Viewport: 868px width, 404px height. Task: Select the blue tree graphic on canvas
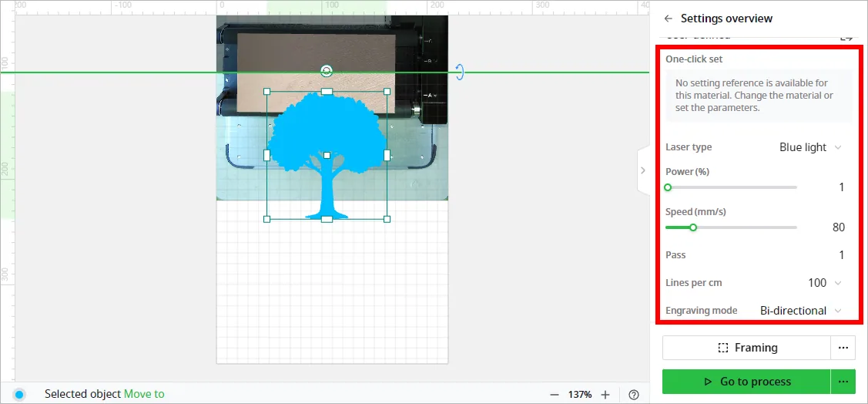pos(327,155)
